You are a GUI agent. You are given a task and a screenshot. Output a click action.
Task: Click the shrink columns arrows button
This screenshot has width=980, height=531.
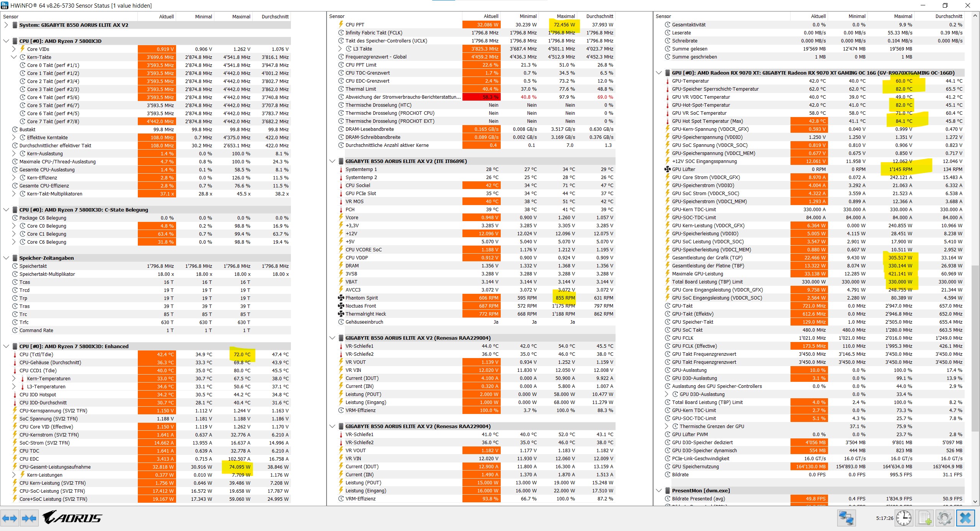click(x=29, y=518)
